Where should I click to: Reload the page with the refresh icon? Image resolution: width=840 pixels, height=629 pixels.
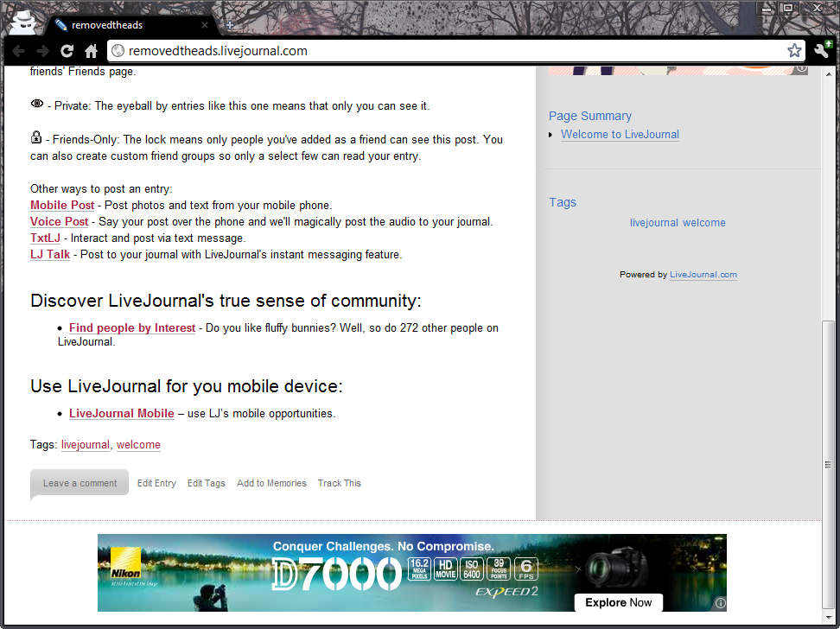coord(67,51)
